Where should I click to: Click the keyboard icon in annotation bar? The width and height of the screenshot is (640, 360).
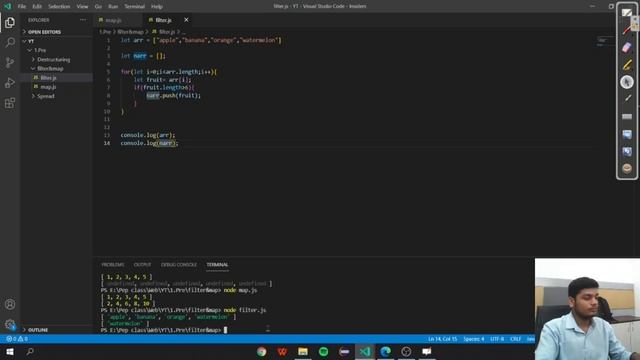(x=627, y=117)
